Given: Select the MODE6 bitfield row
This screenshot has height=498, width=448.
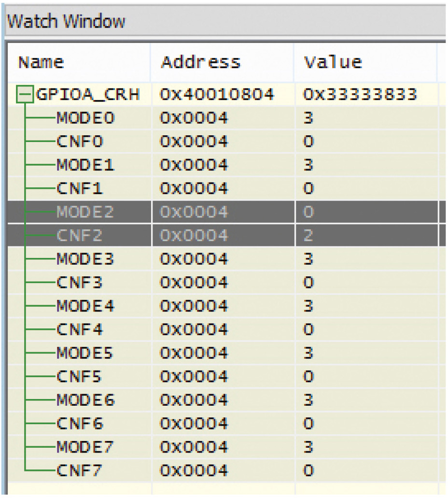Looking at the screenshot, I should [x=226, y=400].
